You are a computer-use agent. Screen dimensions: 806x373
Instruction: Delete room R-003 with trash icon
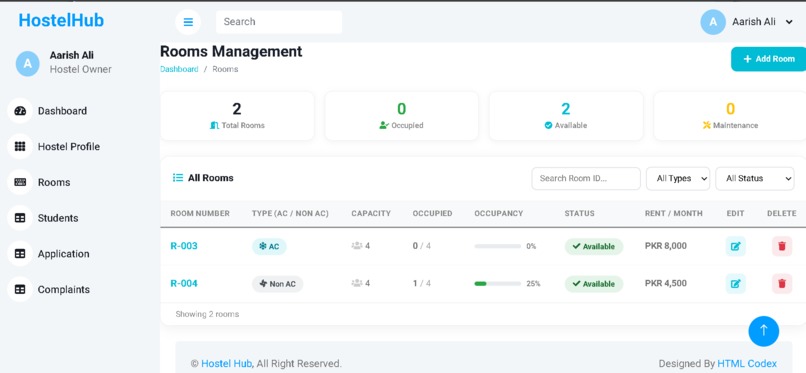click(x=782, y=246)
